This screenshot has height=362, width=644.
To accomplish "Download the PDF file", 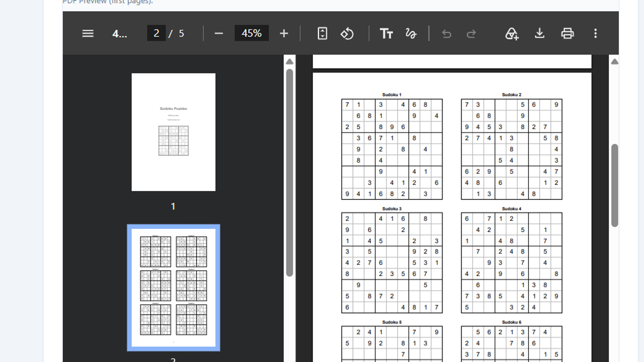I will pos(540,33).
